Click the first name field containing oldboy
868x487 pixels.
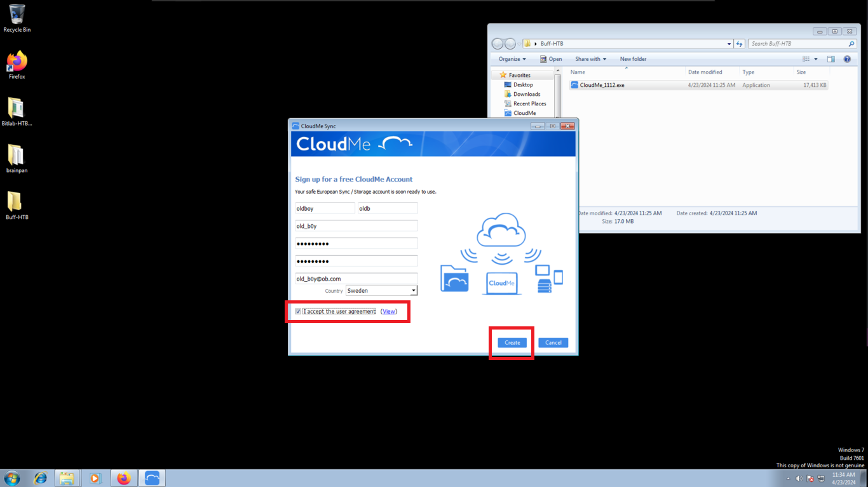pos(325,208)
